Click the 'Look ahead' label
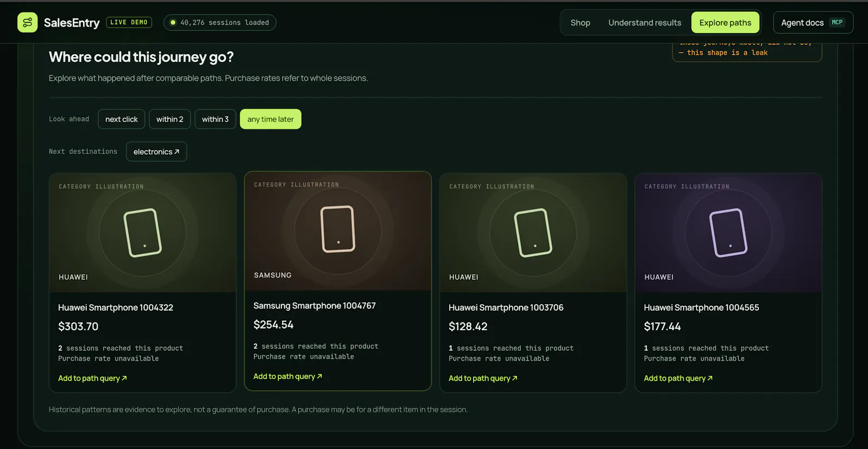This screenshot has width=868, height=449. coord(69,119)
